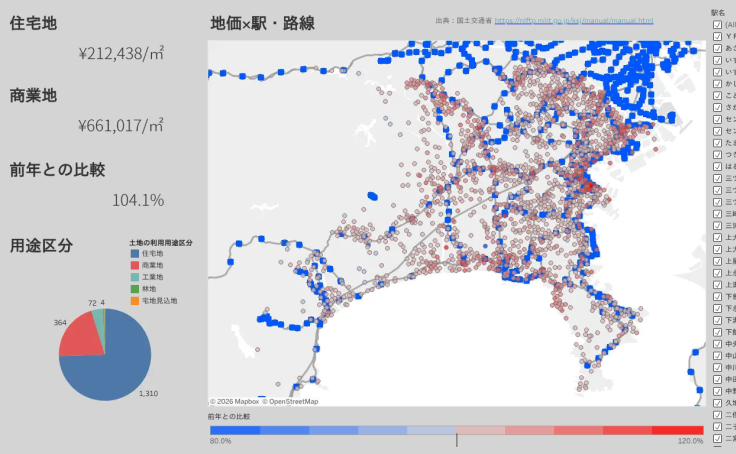Click the 72 pie chart label
Viewport: 736px width, 454px height.
pyautogui.click(x=92, y=303)
